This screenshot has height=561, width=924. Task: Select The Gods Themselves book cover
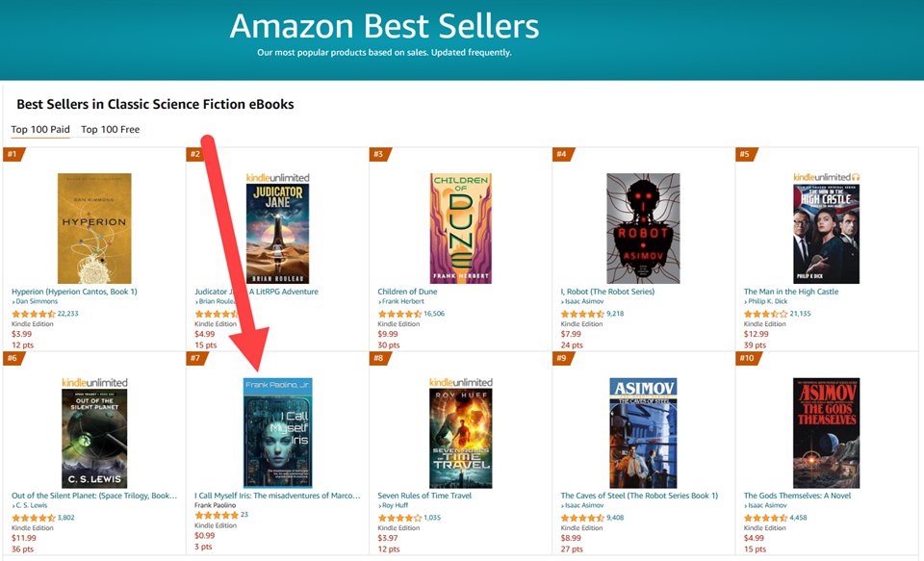[826, 433]
